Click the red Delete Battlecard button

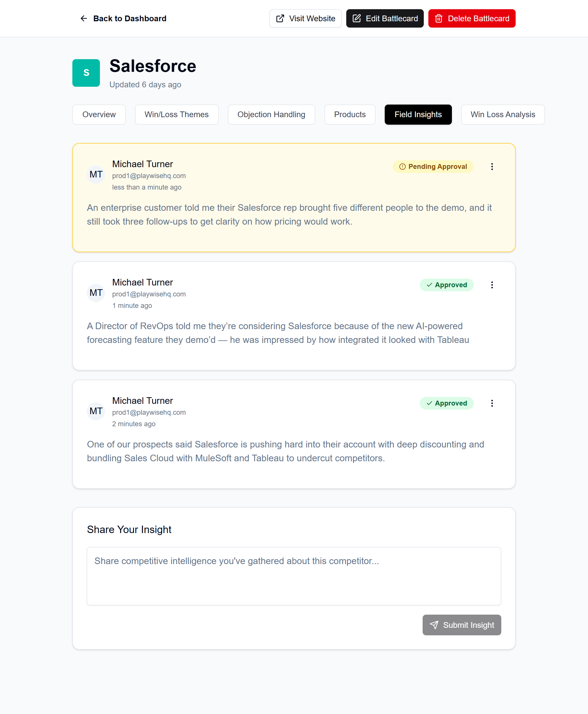coord(471,18)
